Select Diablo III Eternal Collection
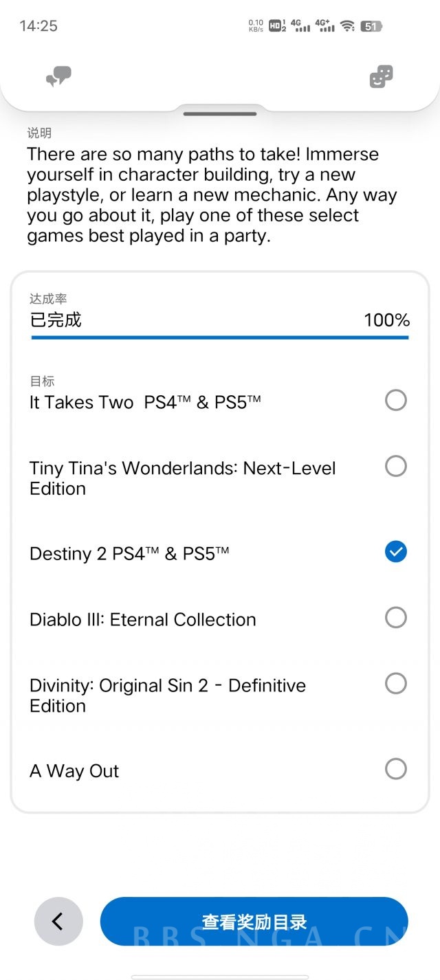The width and height of the screenshot is (440, 980). pyautogui.click(x=395, y=617)
